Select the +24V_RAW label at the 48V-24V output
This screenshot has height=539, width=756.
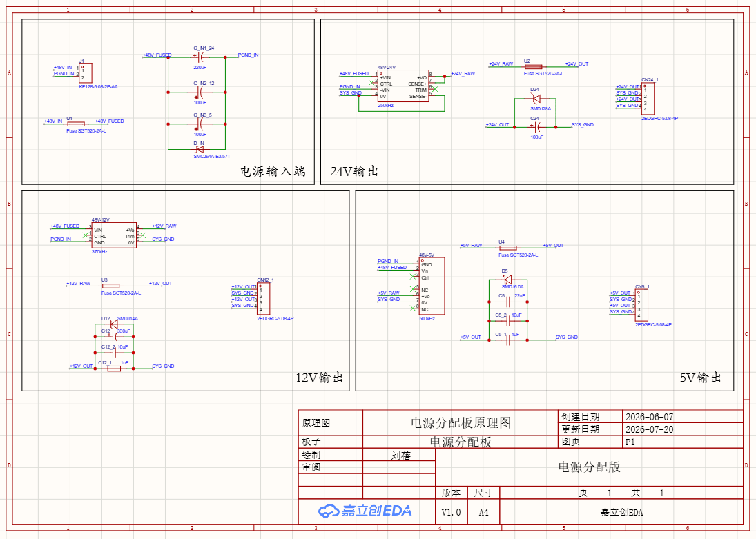pyautogui.click(x=463, y=74)
